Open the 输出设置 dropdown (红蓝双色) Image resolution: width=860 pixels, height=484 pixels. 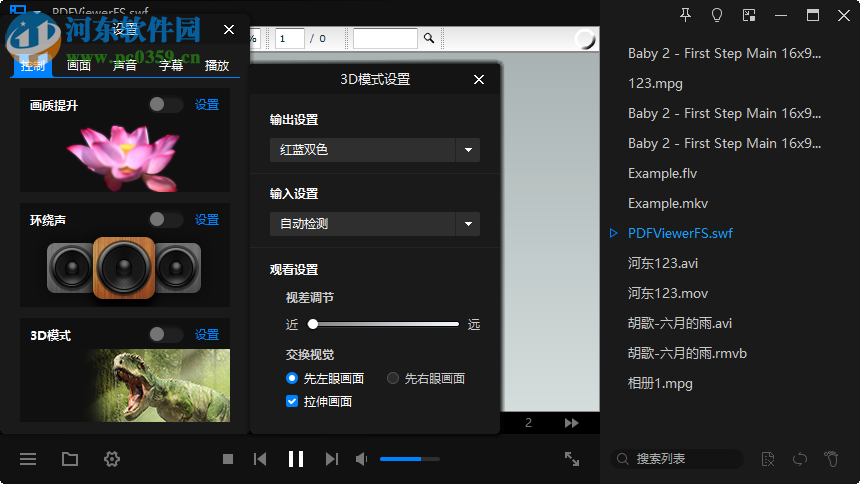coord(375,150)
